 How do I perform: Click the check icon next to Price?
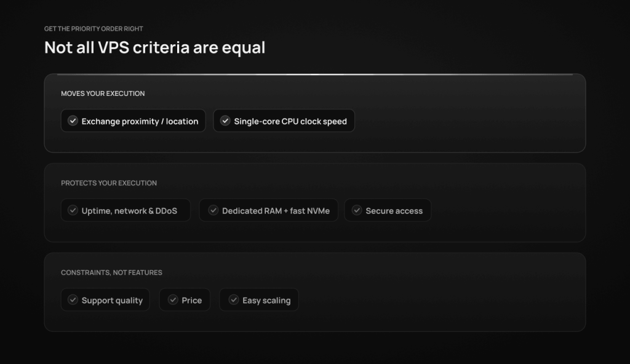tap(173, 299)
